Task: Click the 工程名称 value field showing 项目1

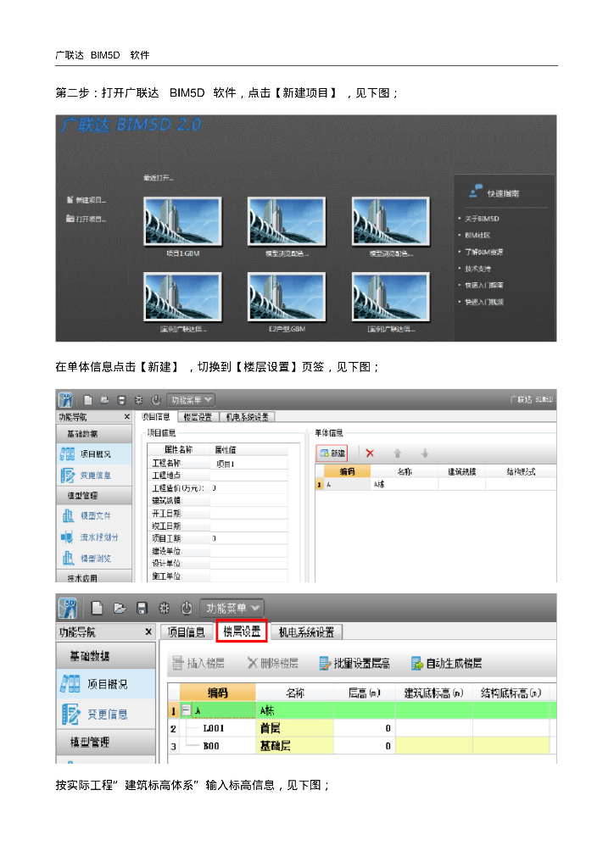Action: coord(248,464)
